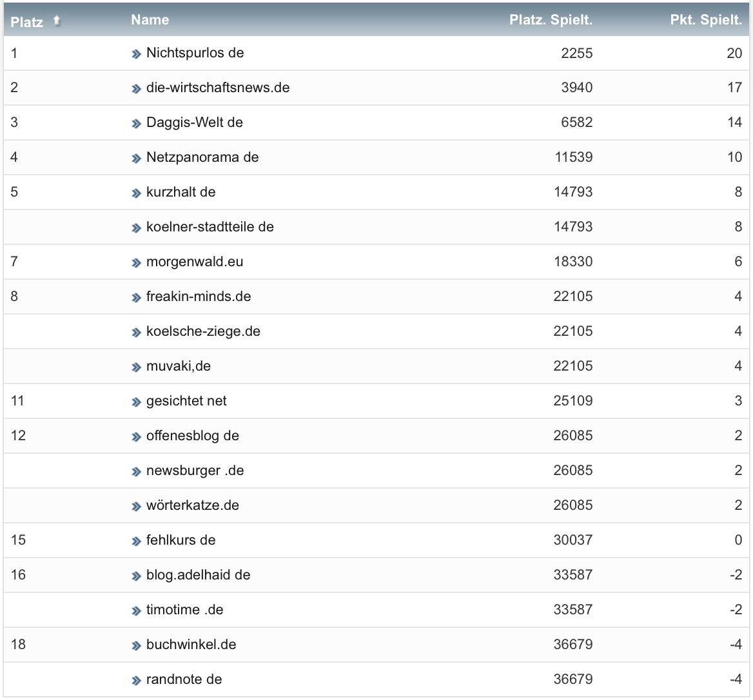Open the wörterkatze.de link
The image size is (753, 700).
193,505
